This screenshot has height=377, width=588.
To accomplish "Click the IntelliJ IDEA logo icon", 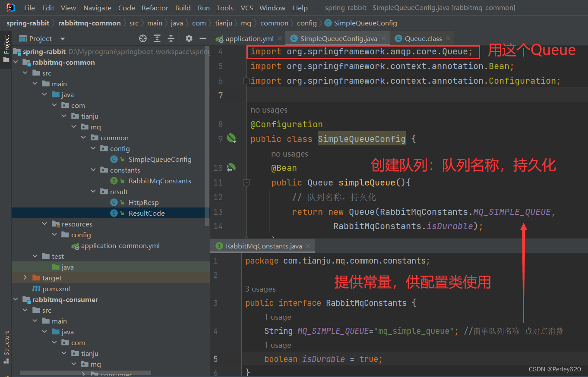I will pyautogui.click(x=11, y=7).
